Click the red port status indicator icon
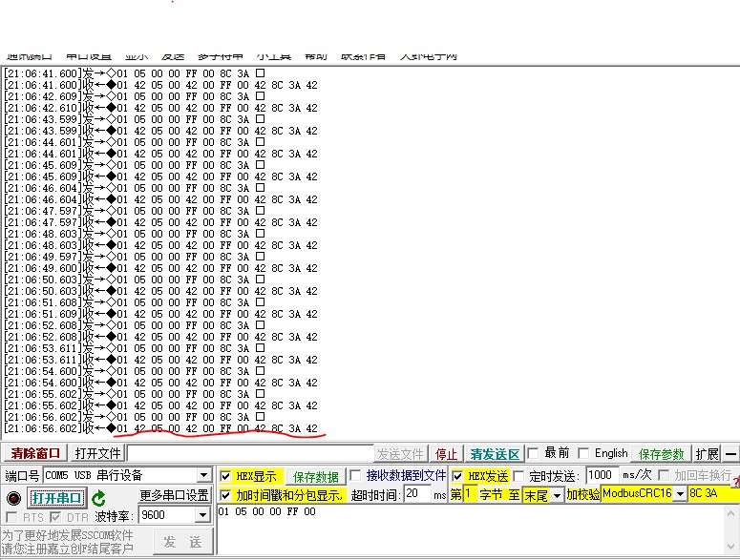 [x=13, y=498]
